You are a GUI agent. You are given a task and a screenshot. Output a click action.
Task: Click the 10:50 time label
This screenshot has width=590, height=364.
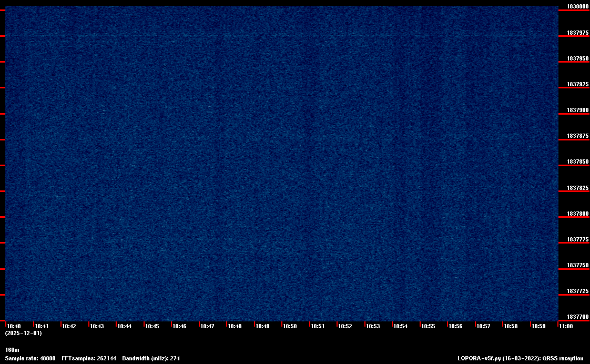pyautogui.click(x=290, y=326)
